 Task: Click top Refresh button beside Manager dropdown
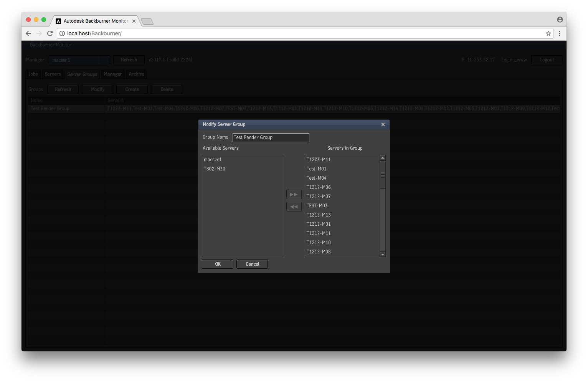pyautogui.click(x=129, y=60)
